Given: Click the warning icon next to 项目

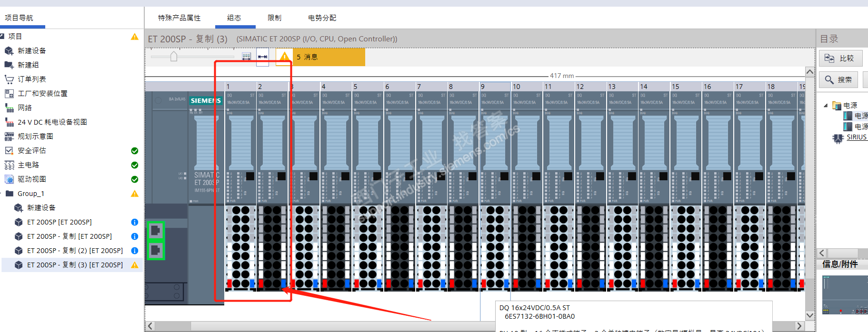Looking at the screenshot, I should click(x=135, y=37).
